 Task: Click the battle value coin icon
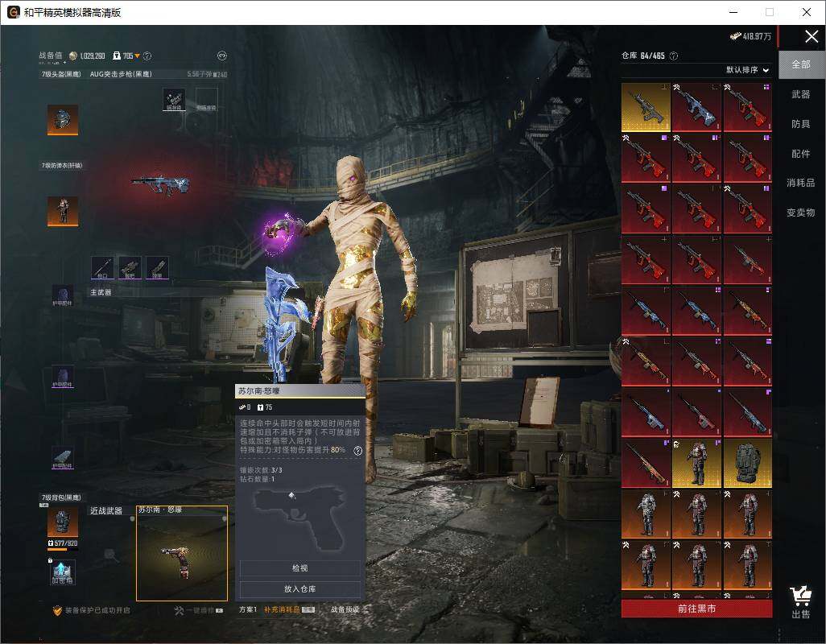72,56
